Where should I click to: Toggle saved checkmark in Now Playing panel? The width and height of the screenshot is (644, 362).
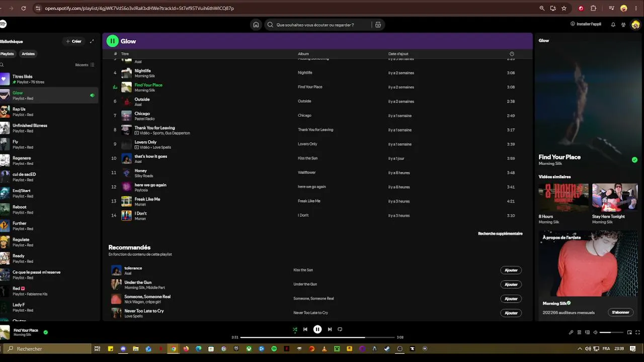coord(634,160)
